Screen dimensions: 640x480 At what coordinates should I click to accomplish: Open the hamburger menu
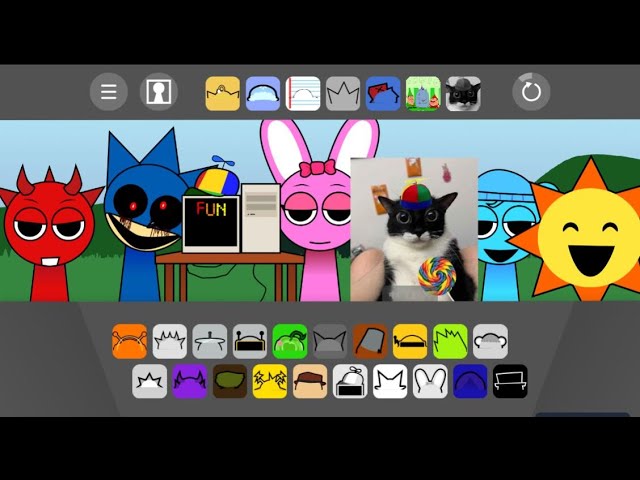point(109,92)
